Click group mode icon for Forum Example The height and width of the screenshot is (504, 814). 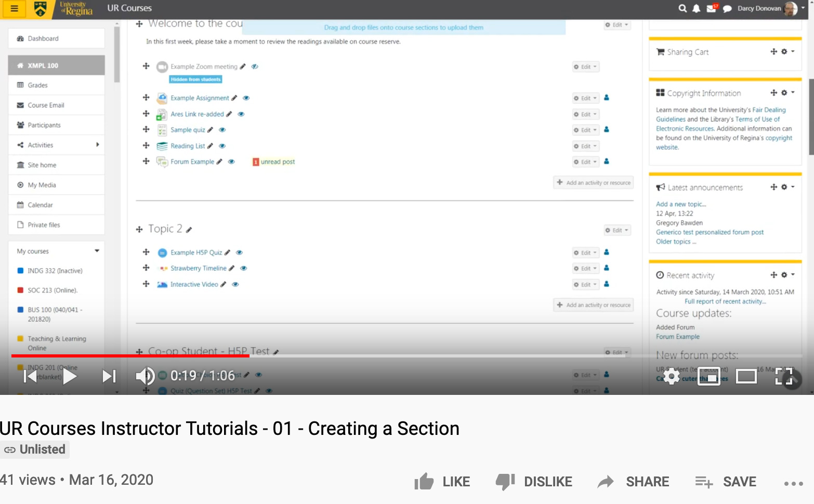click(x=607, y=162)
